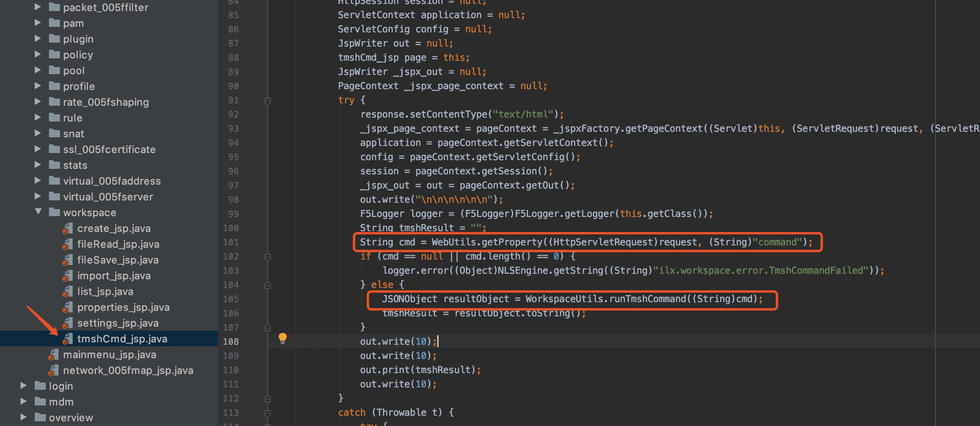The image size is (980, 426).
Task: Click line number 105 in gutter
Action: point(231,299)
